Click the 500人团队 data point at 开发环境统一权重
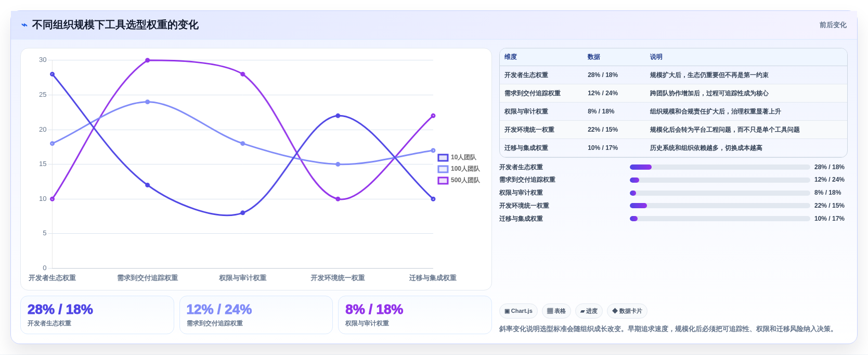This screenshot has height=355, width=868. coord(338,199)
